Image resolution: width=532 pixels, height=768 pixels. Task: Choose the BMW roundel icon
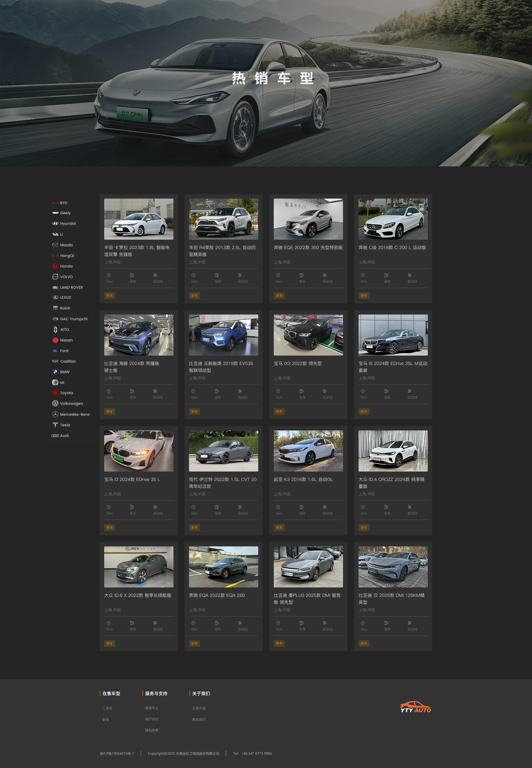pos(55,372)
